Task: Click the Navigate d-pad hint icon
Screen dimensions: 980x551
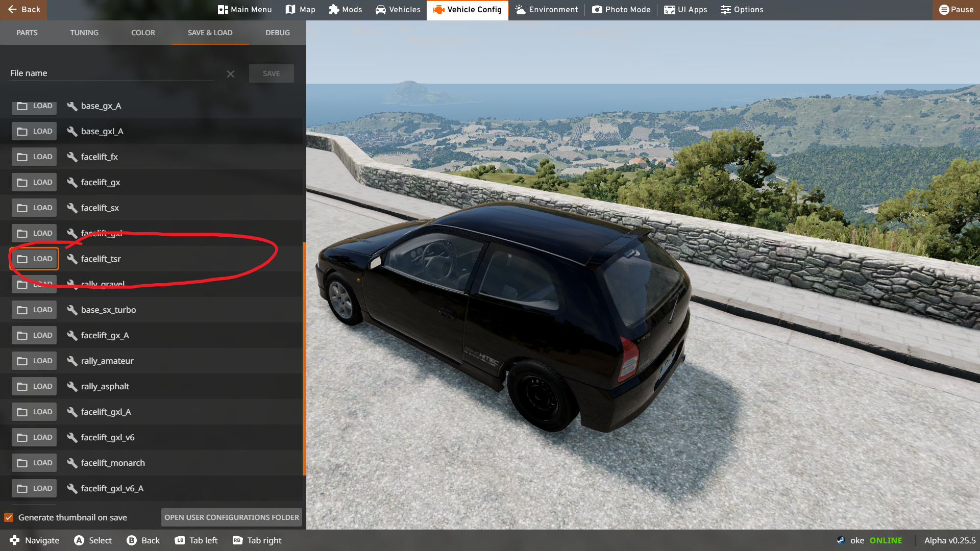Action: (14, 540)
